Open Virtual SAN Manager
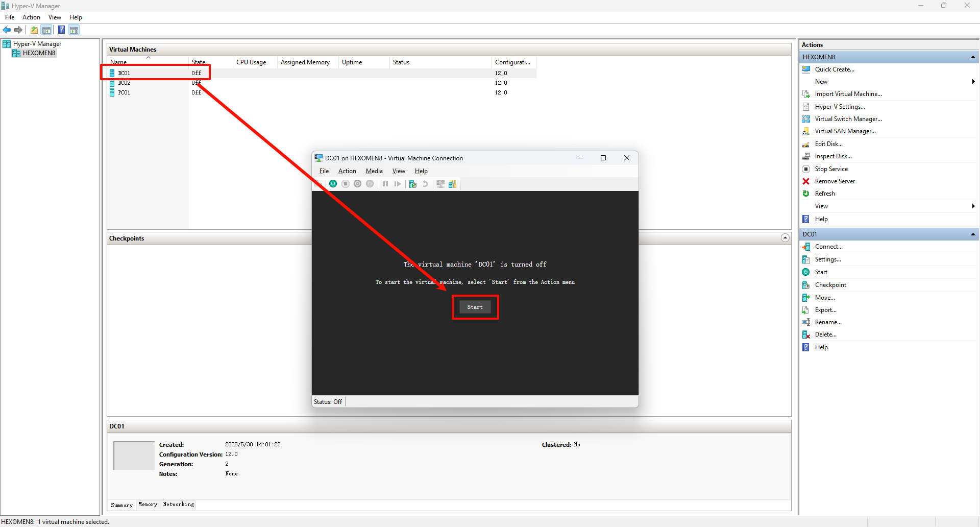Viewport: 980px width, 527px height. click(x=845, y=131)
